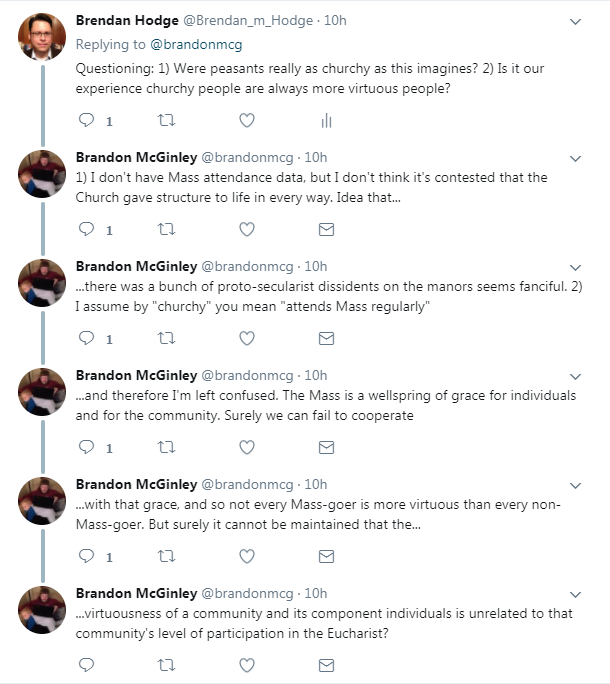The image size is (610, 684).
Task: Reply to Brendan Hodge's tweet
Action: pos(86,121)
